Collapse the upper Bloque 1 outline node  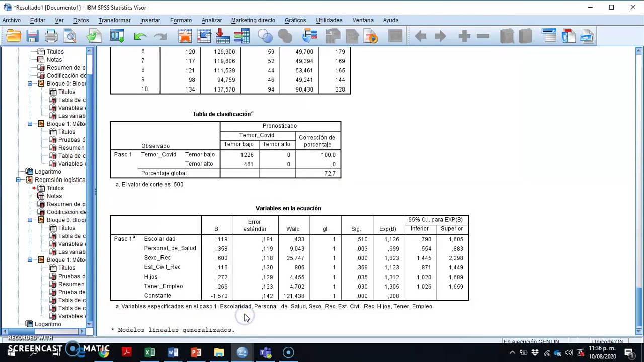click(x=30, y=124)
